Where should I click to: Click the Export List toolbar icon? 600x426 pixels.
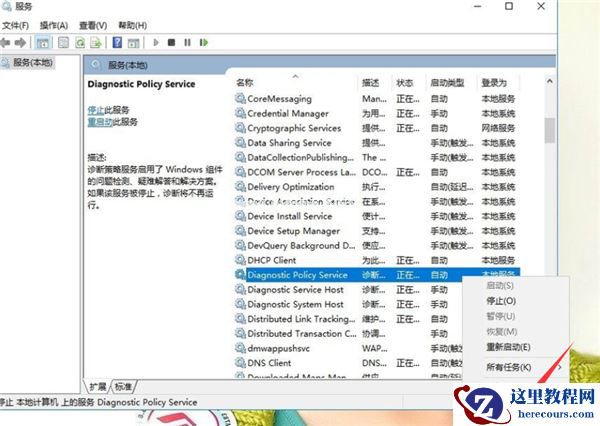tap(95, 42)
